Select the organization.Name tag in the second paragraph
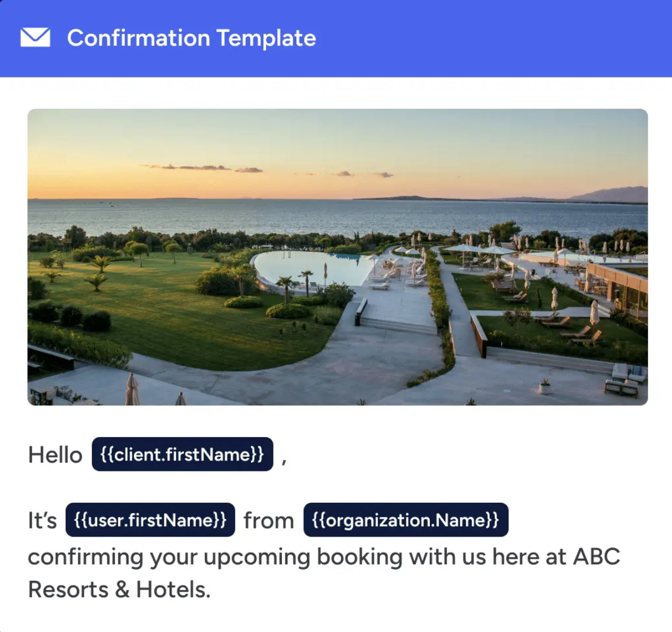Screen dimensions: 672x632 coord(405,520)
